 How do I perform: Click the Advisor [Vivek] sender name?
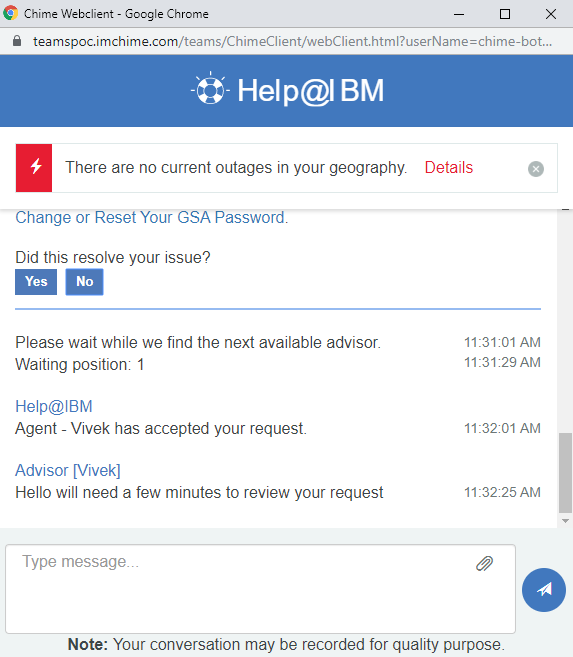pyautogui.click(x=68, y=471)
